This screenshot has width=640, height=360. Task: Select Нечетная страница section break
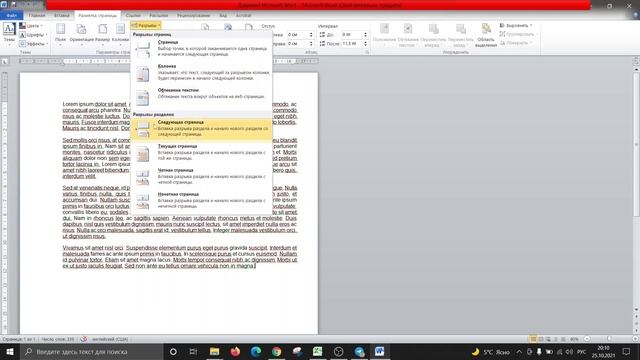click(x=202, y=201)
